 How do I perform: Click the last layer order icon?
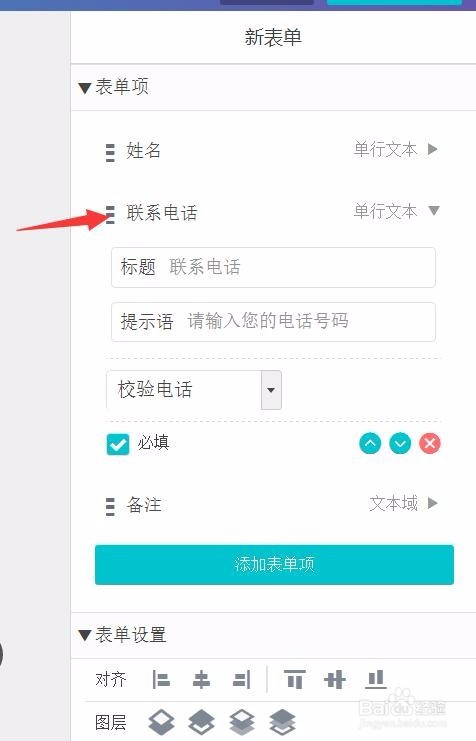pyautogui.click(x=282, y=722)
